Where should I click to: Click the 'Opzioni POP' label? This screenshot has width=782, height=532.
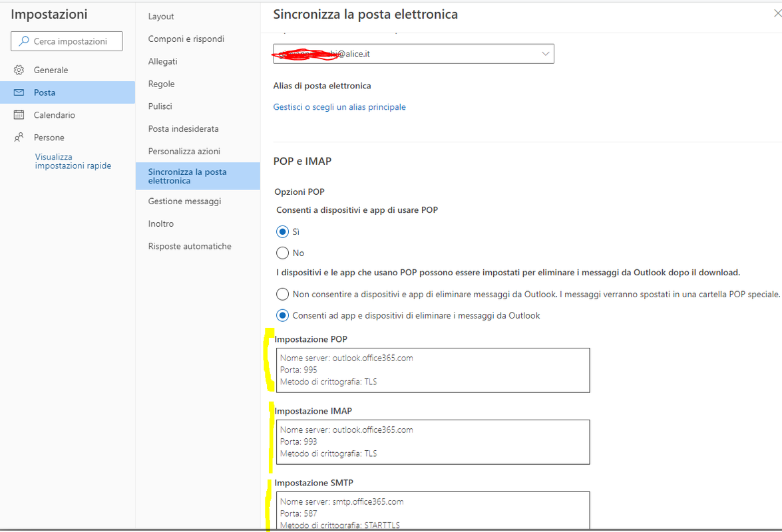click(x=299, y=192)
